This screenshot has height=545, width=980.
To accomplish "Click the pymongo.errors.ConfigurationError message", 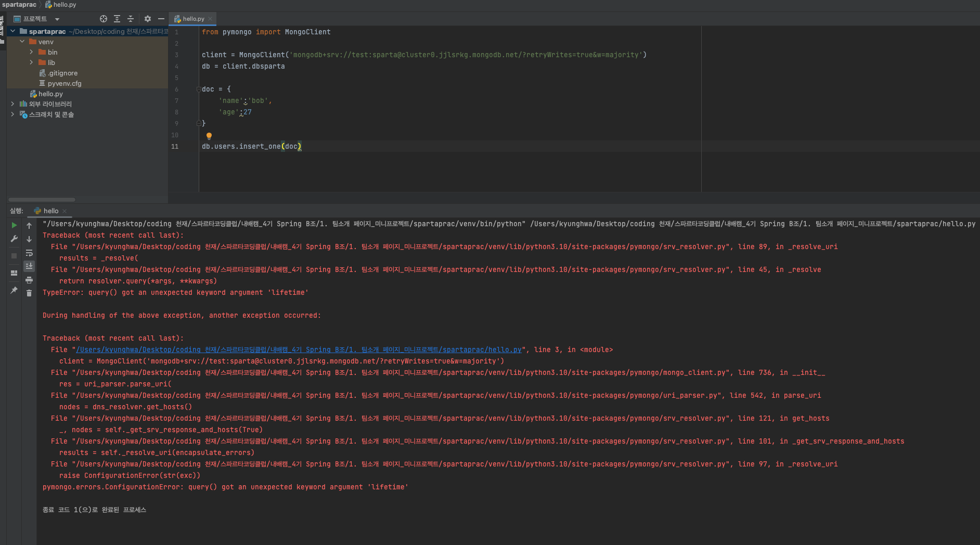I will pos(225,487).
